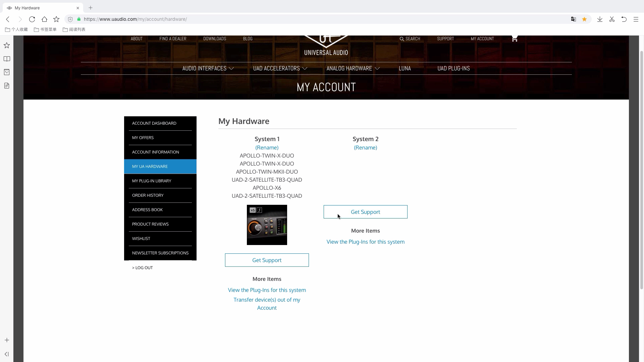
Task: Click Get Support under System 1
Action: [x=267, y=260]
